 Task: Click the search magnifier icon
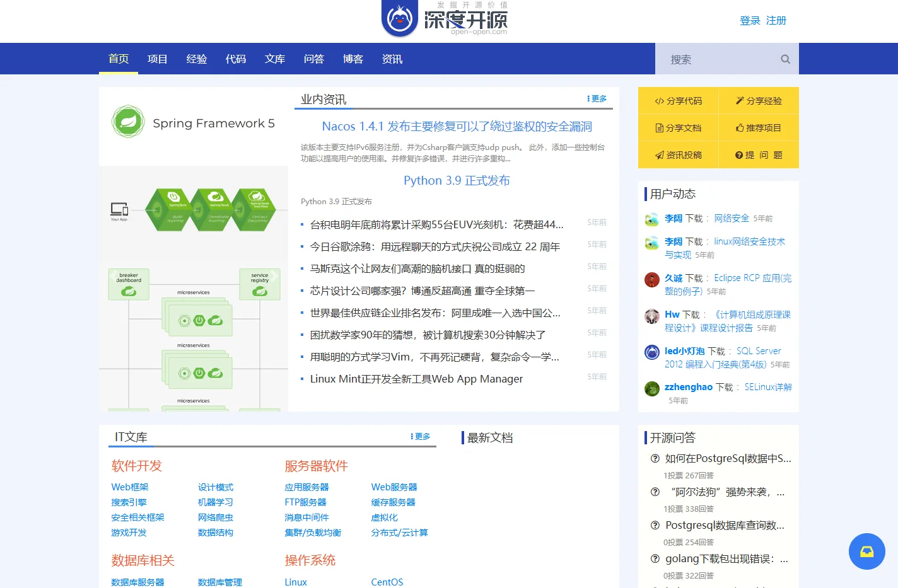pos(785,59)
